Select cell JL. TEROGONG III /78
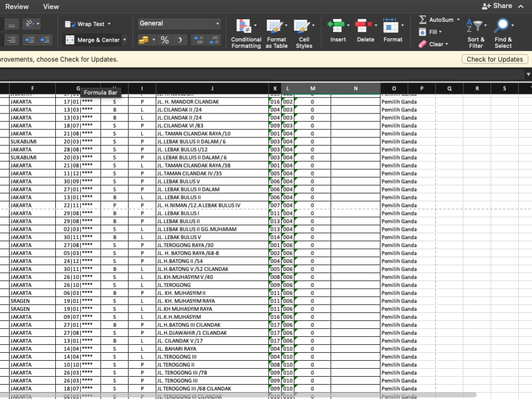The height and width of the screenshot is (399, 532). pyautogui.click(x=212, y=372)
